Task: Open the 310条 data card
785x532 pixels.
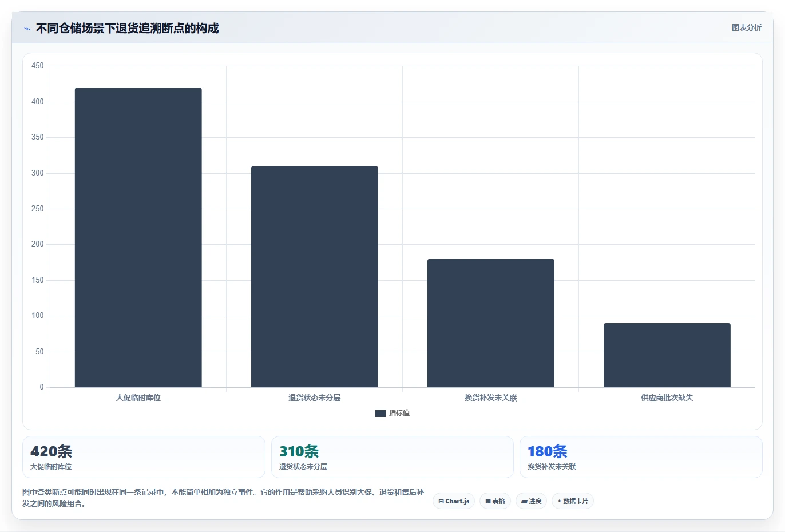Action: (x=392, y=457)
